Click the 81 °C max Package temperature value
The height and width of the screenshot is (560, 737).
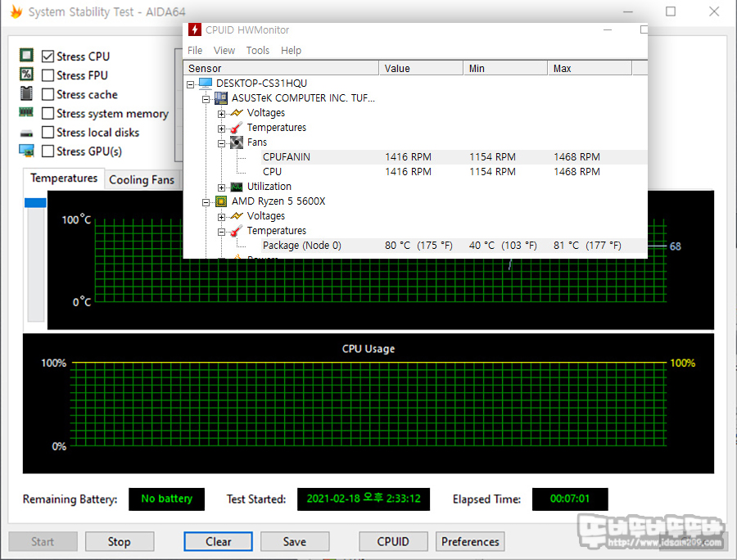click(587, 246)
